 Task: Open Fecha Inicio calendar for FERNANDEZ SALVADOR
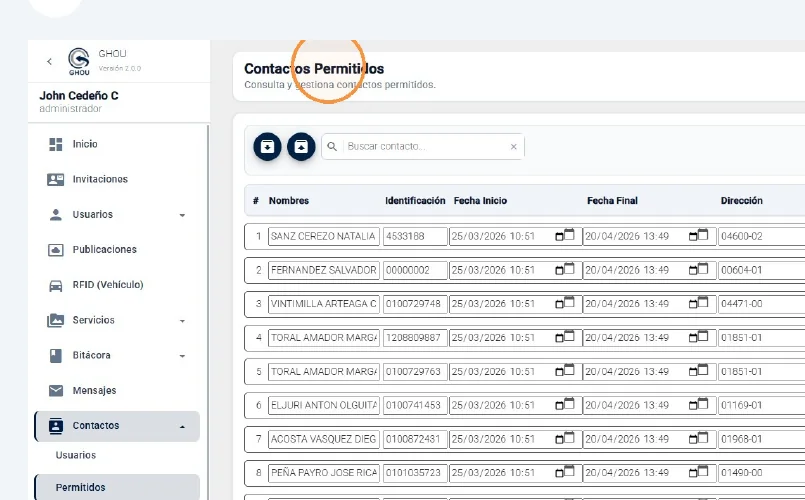pos(565,270)
